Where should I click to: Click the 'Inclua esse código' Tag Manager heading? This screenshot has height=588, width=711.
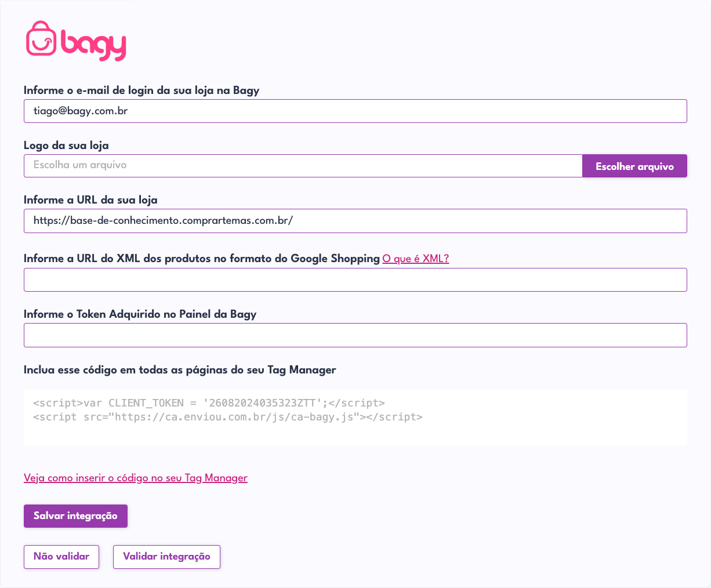point(180,370)
